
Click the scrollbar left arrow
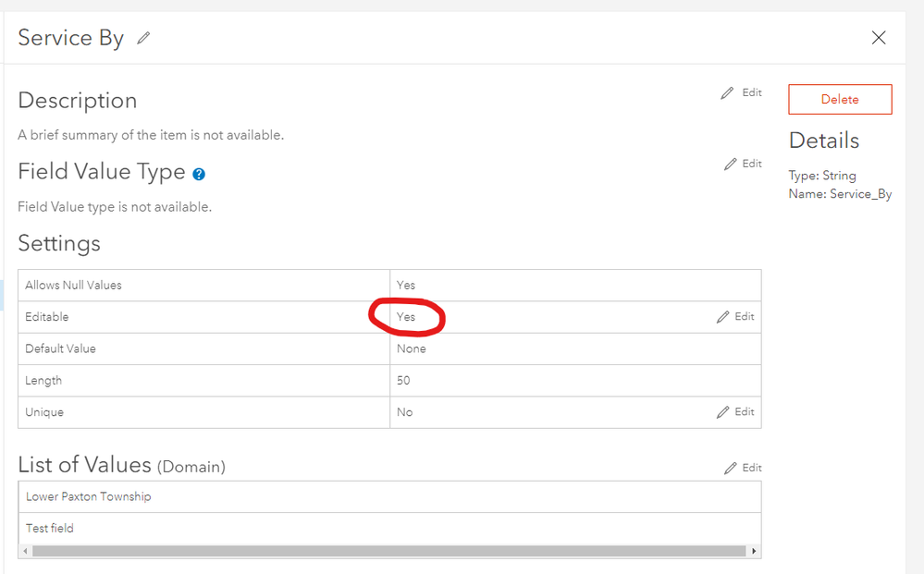(25, 551)
